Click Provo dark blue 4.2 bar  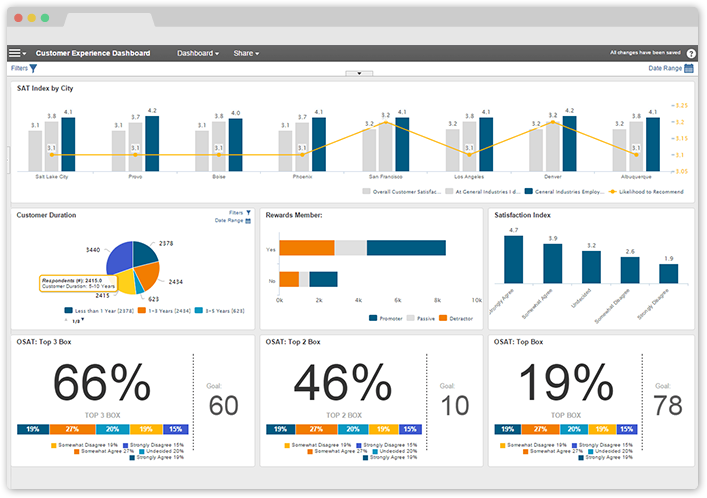pos(152,143)
